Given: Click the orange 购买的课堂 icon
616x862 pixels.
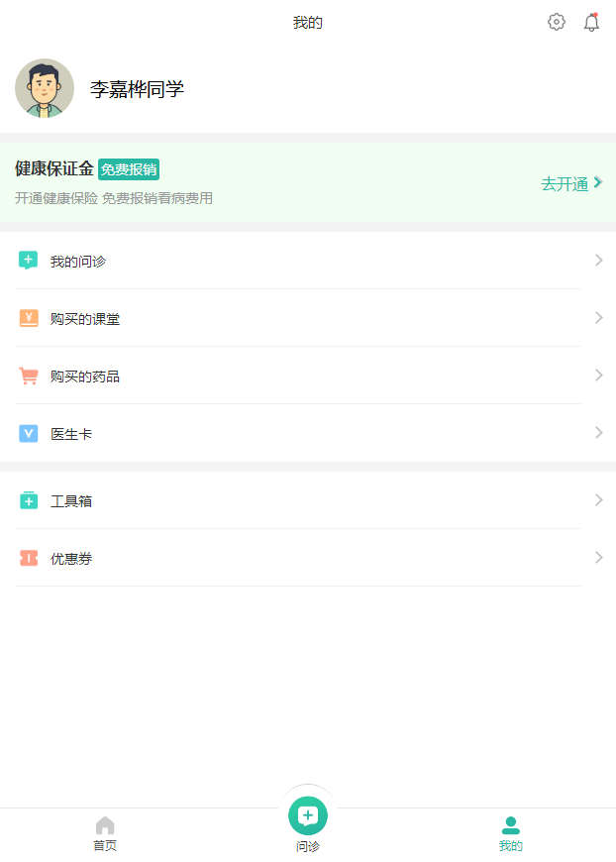Looking at the screenshot, I should tap(29, 318).
